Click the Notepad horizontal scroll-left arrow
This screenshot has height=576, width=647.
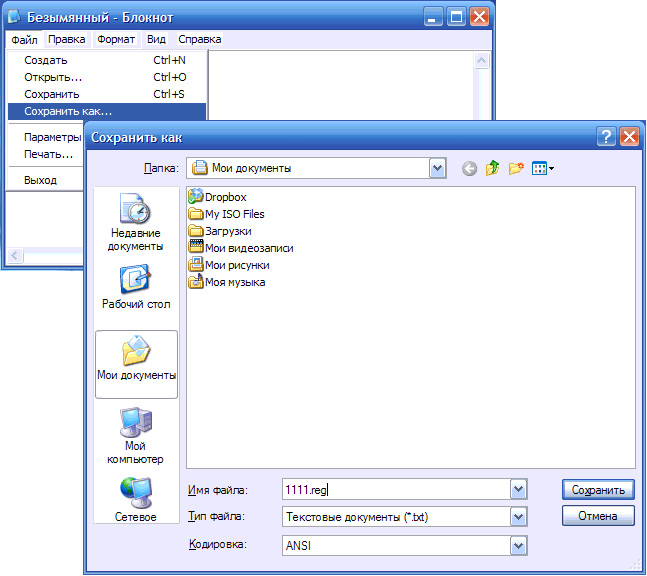pyautogui.click(x=15, y=255)
